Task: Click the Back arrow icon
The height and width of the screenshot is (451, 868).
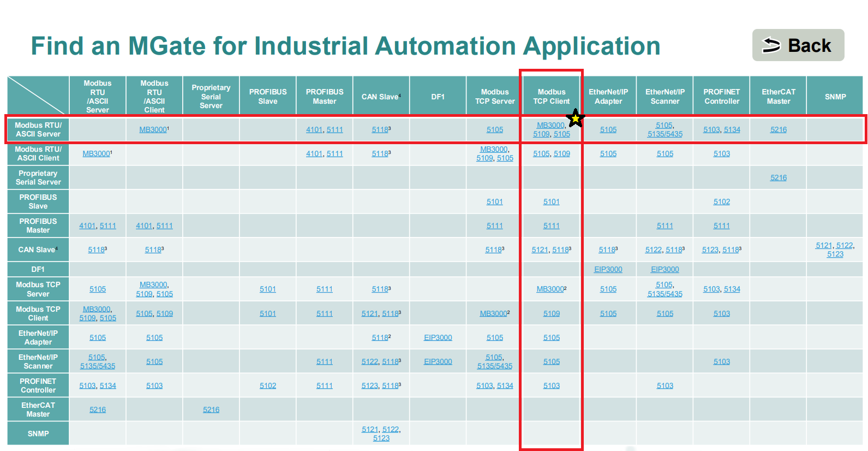Action: click(771, 45)
